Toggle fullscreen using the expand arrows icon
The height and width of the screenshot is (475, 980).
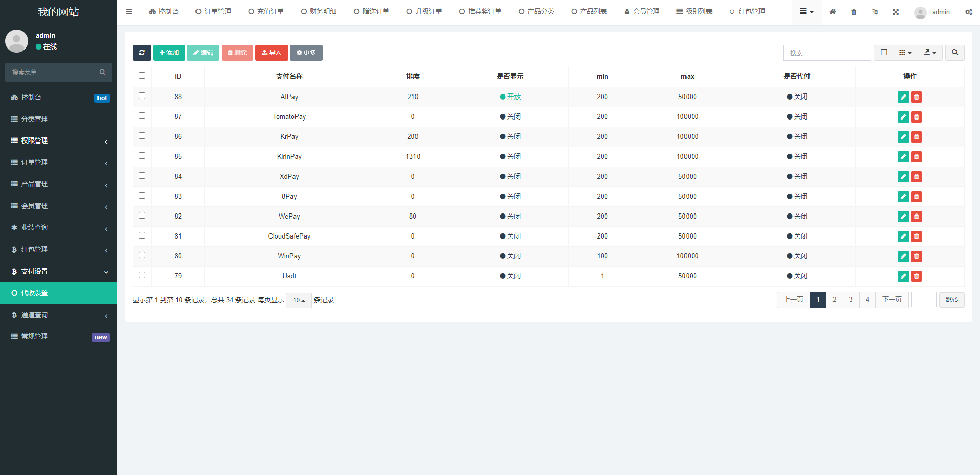click(x=896, y=12)
